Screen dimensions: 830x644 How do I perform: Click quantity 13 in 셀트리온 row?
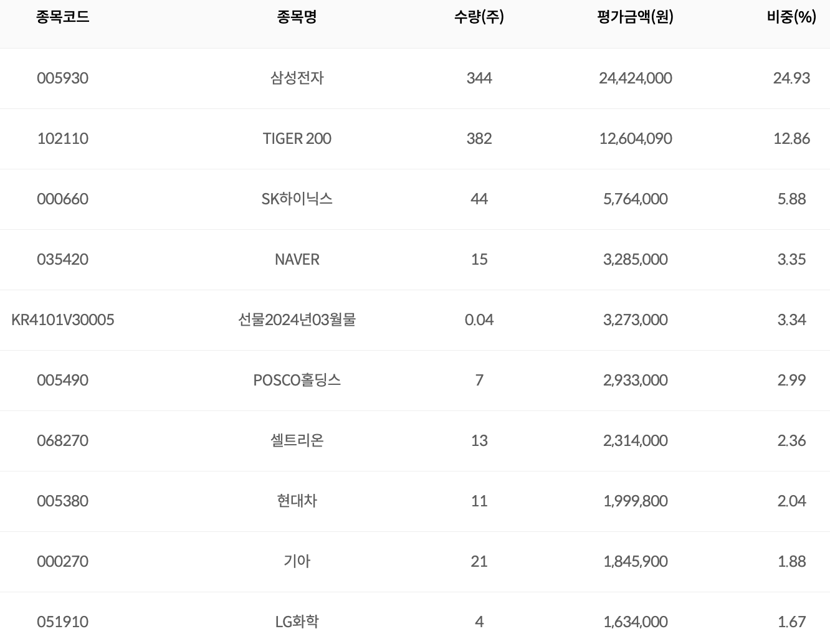pyautogui.click(x=479, y=440)
